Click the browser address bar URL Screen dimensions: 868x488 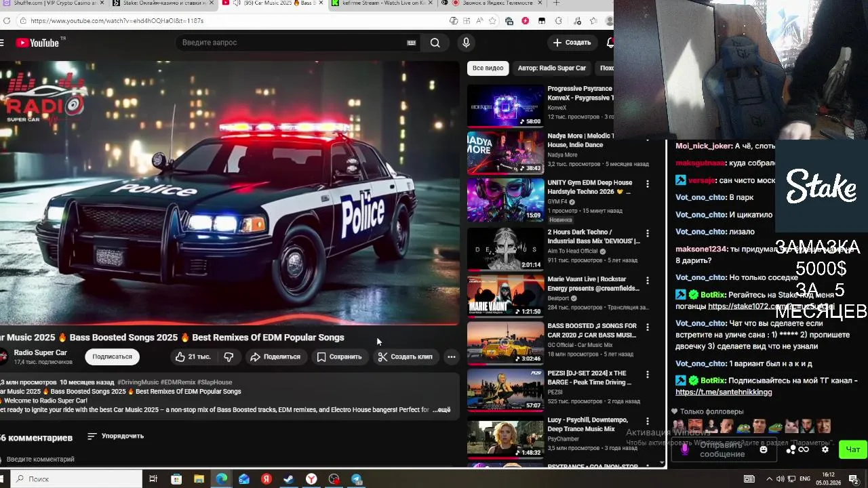[117, 21]
